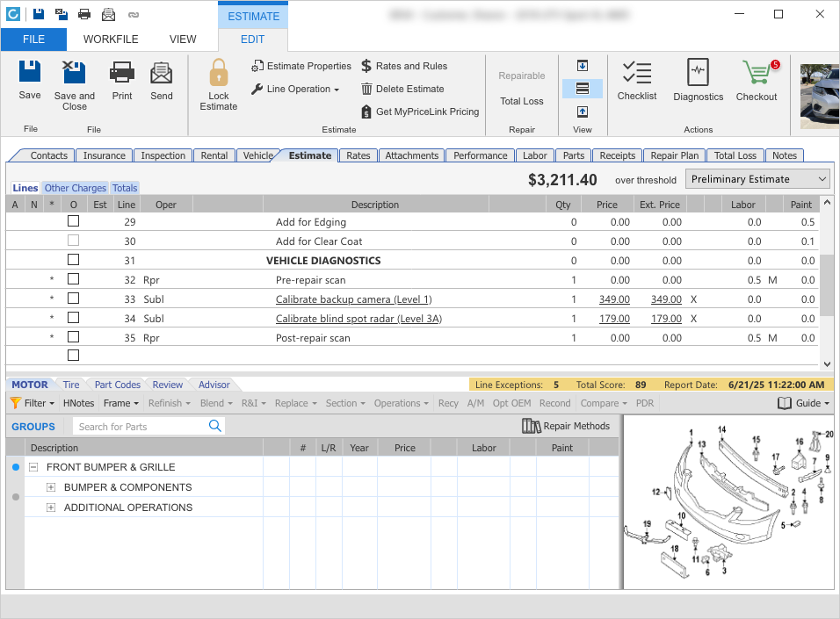Click Get MyPriceLink Pricing
The width and height of the screenshot is (840, 619).
[420, 112]
